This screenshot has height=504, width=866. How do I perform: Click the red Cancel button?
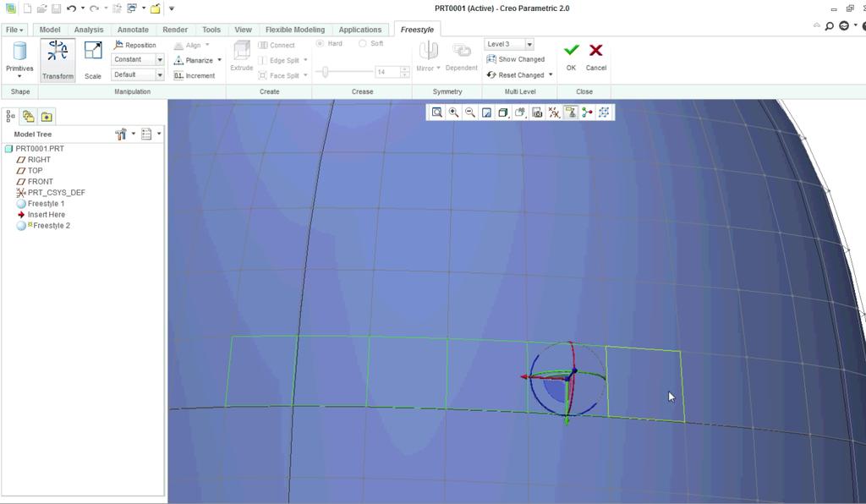coord(596,56)
